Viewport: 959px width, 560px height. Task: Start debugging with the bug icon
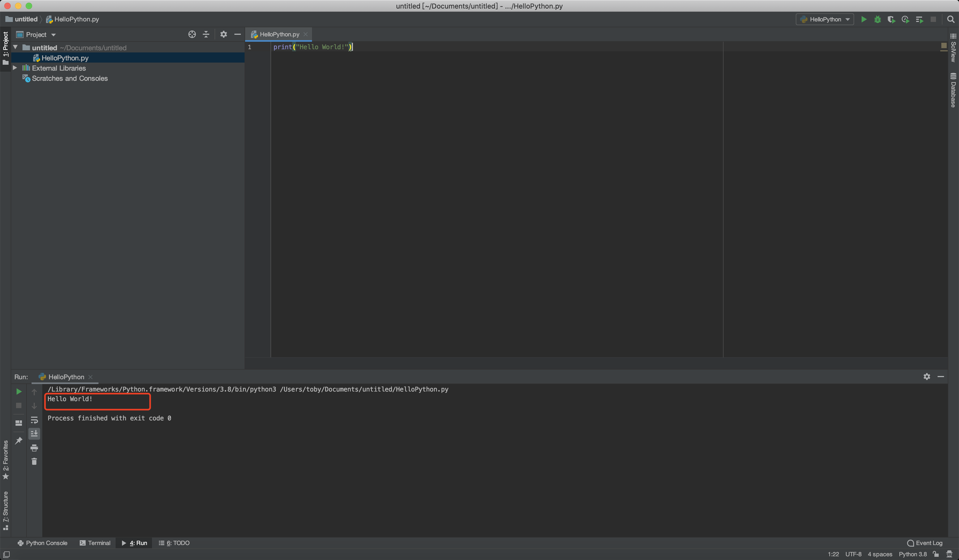878,20
